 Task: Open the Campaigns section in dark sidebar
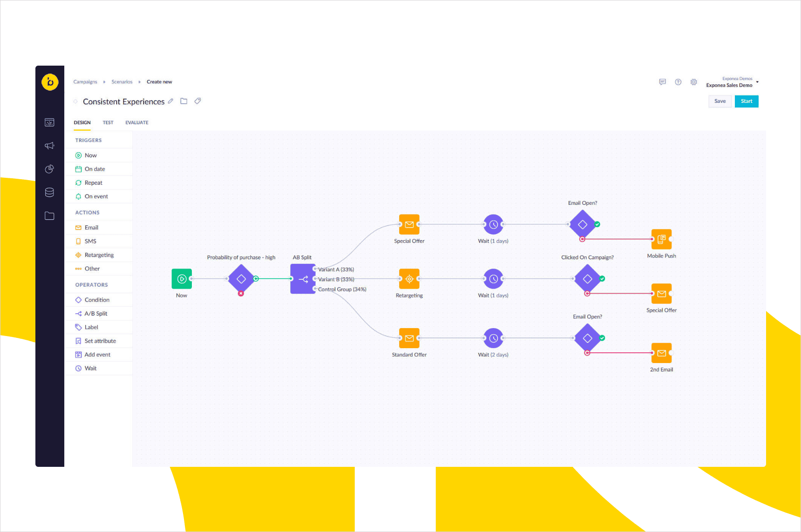[x=49, y=146]
